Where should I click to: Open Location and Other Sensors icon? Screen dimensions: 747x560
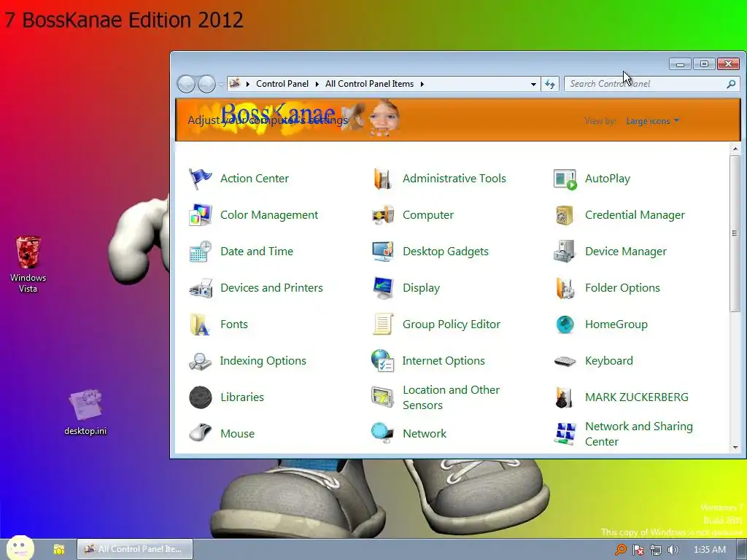coord(382,397)
